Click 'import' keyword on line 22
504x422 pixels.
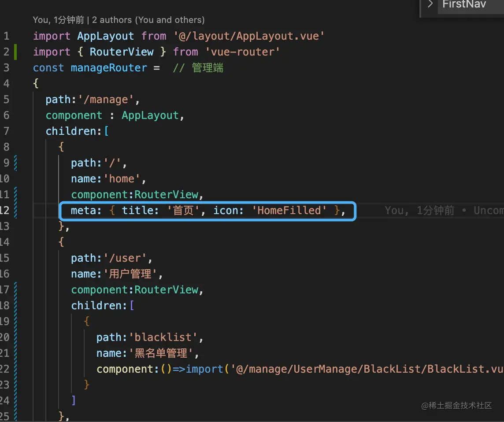click(204, 369)
